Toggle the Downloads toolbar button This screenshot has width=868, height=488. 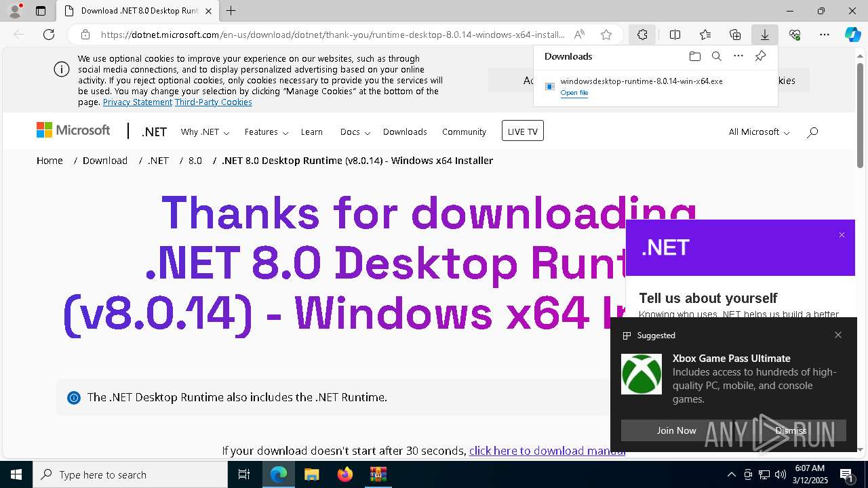click(x=765, y=35)
